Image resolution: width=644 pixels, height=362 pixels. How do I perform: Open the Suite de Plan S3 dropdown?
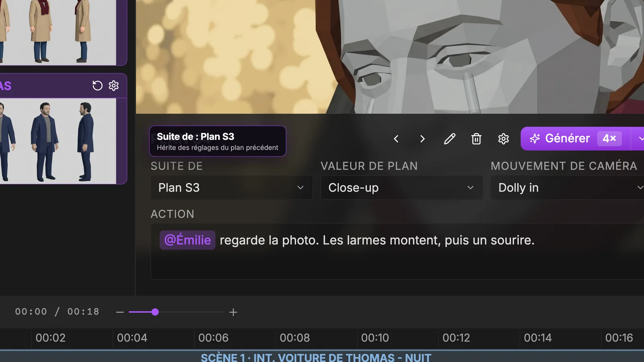[x=231, y=187]
